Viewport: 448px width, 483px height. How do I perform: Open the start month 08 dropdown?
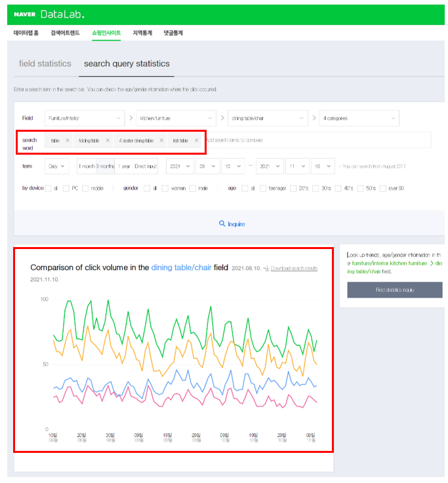click(207, 166)
